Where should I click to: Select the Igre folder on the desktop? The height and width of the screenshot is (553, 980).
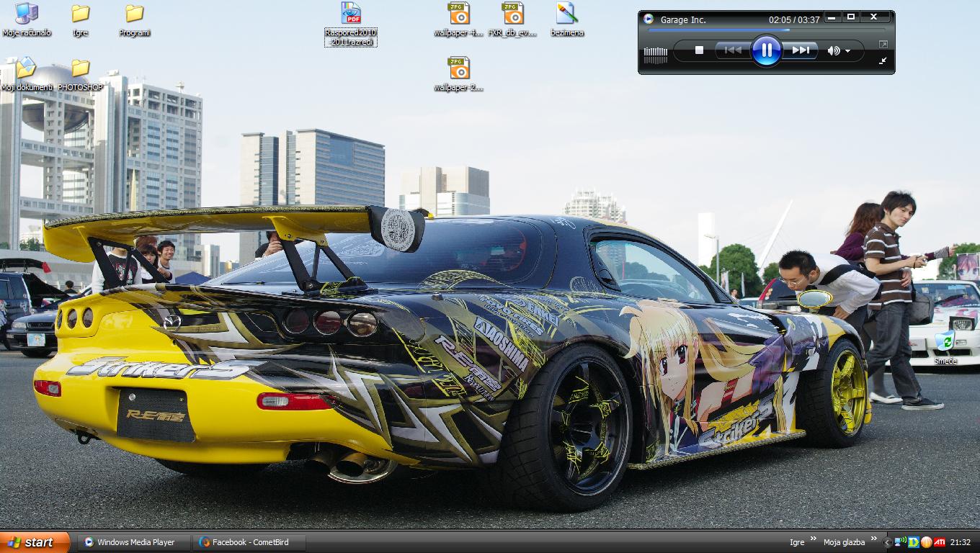click(x=81, y=19)
